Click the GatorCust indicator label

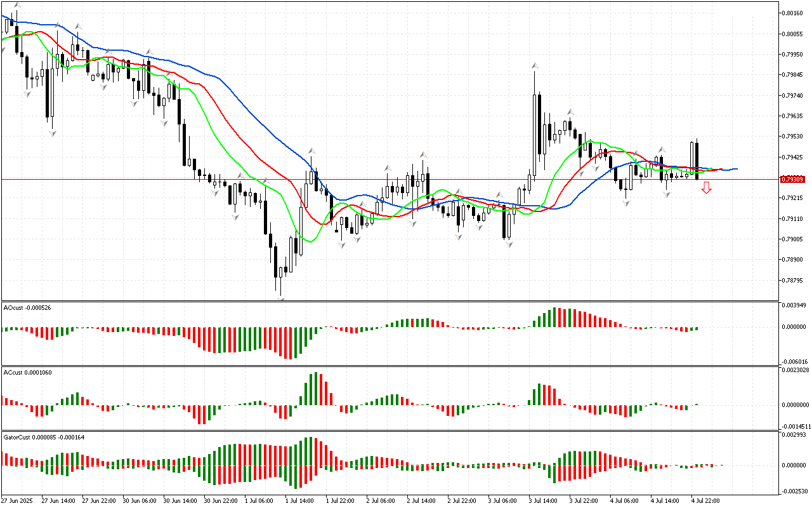(x=44, y=437)
